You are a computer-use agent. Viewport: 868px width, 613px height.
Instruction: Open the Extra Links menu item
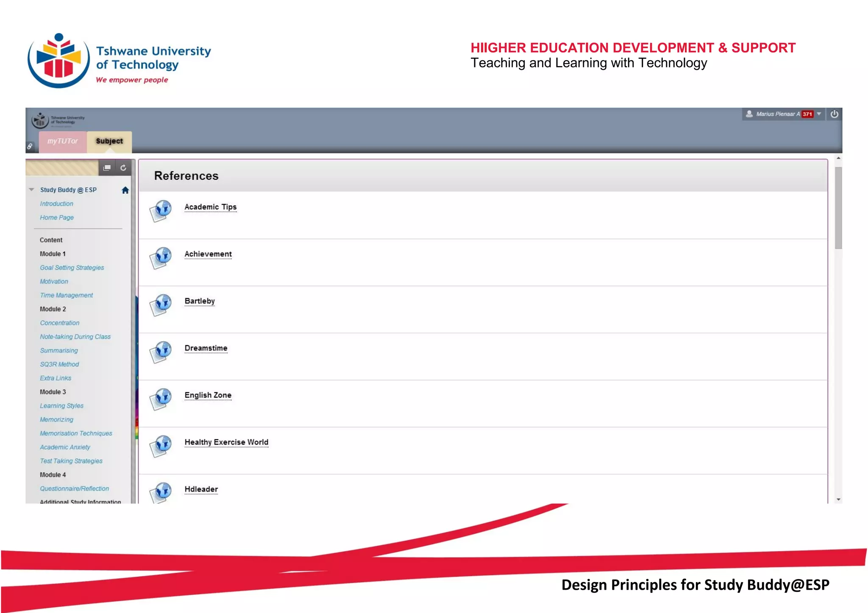56,378
